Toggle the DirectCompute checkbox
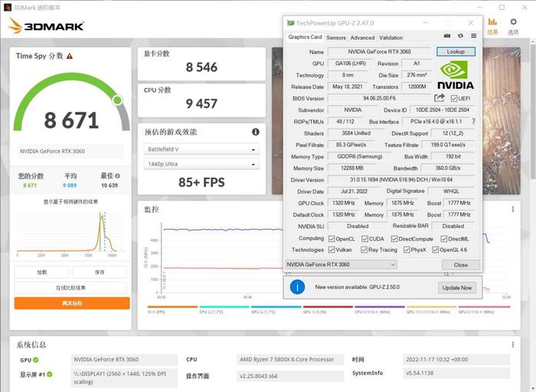 coord(394,239)
